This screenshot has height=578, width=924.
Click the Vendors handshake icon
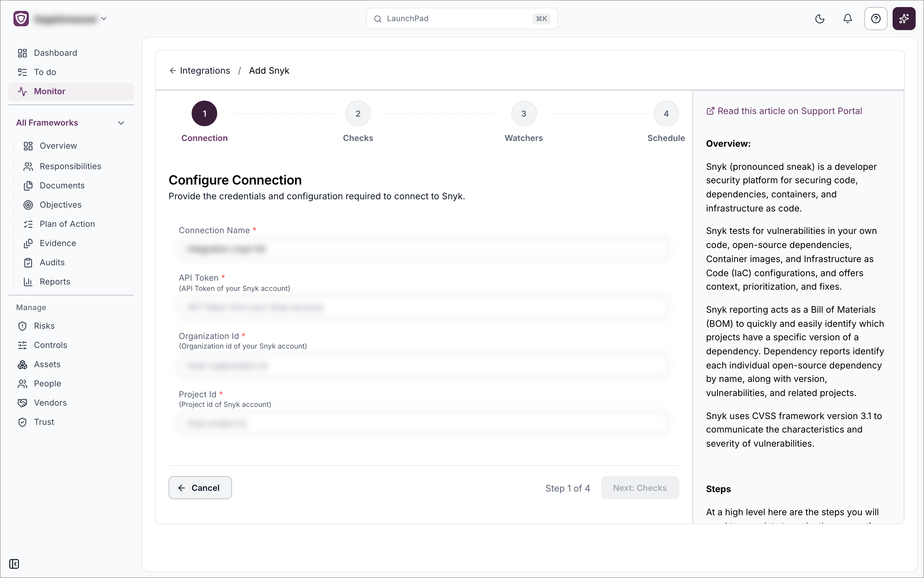point(22,402)
